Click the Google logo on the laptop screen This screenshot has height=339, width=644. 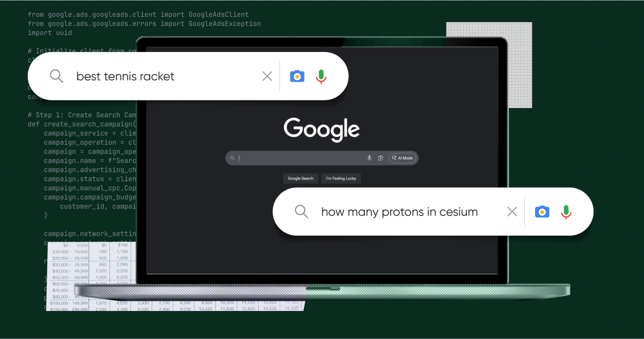321,129
